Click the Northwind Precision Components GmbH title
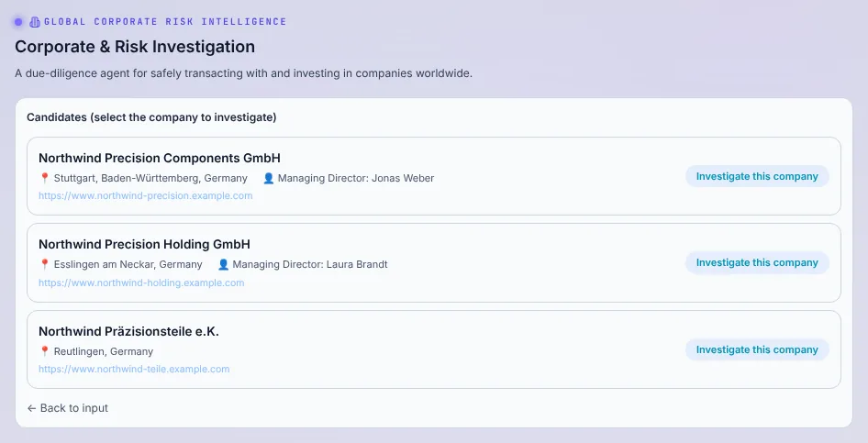Screen dimensions: 868x443 (160, 158)
